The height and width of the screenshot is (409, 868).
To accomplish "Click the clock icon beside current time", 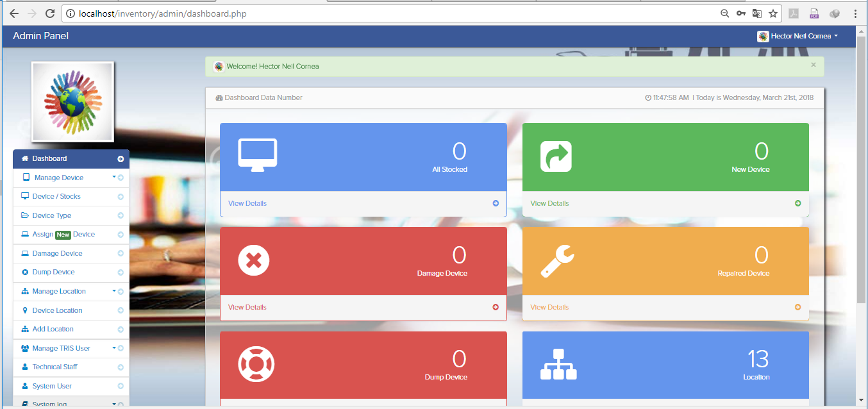I will pyautogui.click(x=648, y=97).
